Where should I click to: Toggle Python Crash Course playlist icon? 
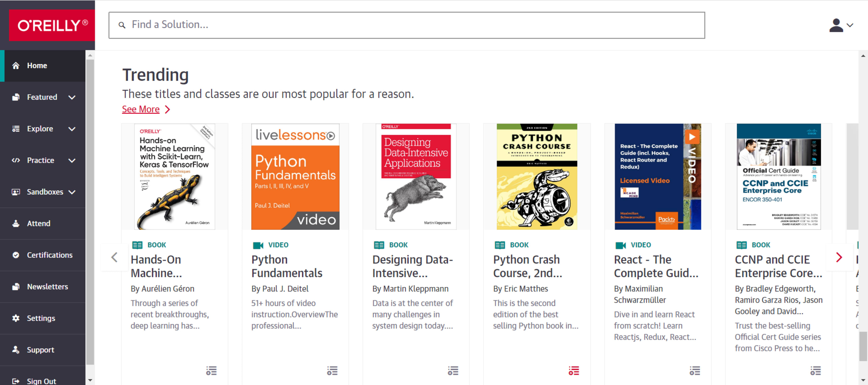[x=573, y=370]
